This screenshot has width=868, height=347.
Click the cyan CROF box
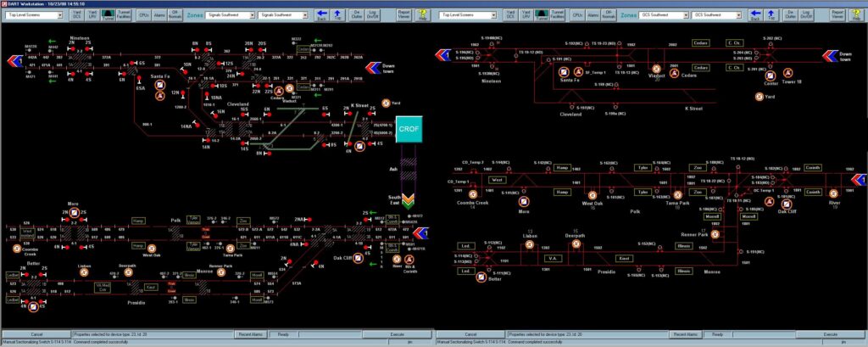point(409,129)
